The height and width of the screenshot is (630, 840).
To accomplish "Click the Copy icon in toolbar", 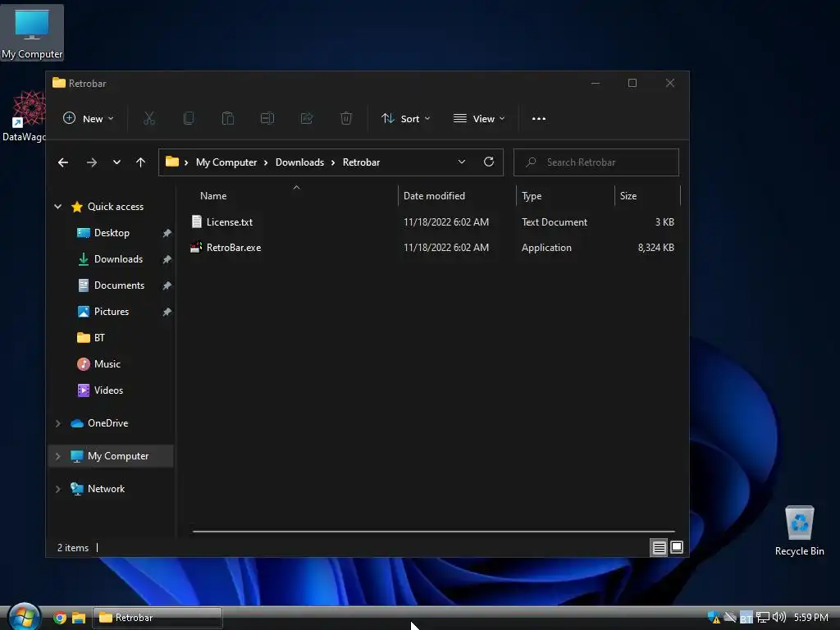I will pyautogui.click(x=189, y=118).
